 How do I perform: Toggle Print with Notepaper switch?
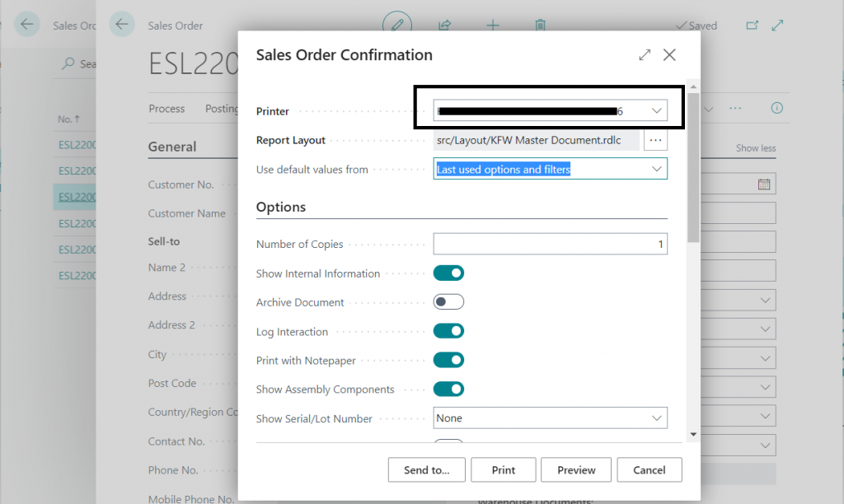448,360
